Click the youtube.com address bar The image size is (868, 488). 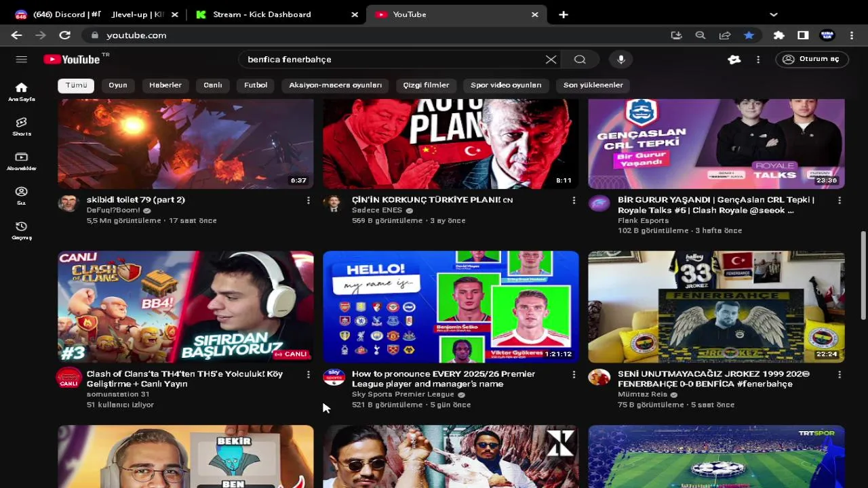click(380, 35)
